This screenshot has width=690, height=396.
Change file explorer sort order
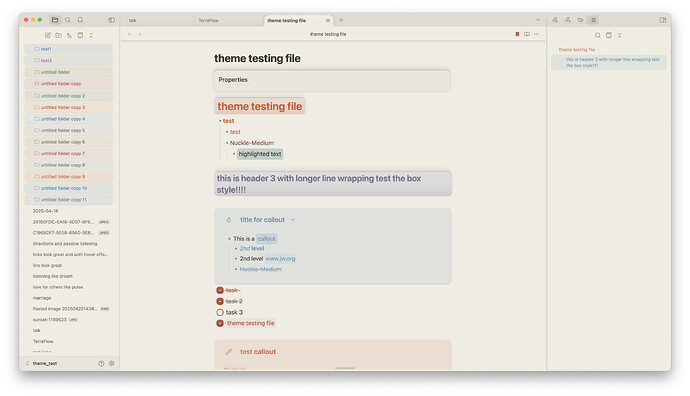[70, 35]
